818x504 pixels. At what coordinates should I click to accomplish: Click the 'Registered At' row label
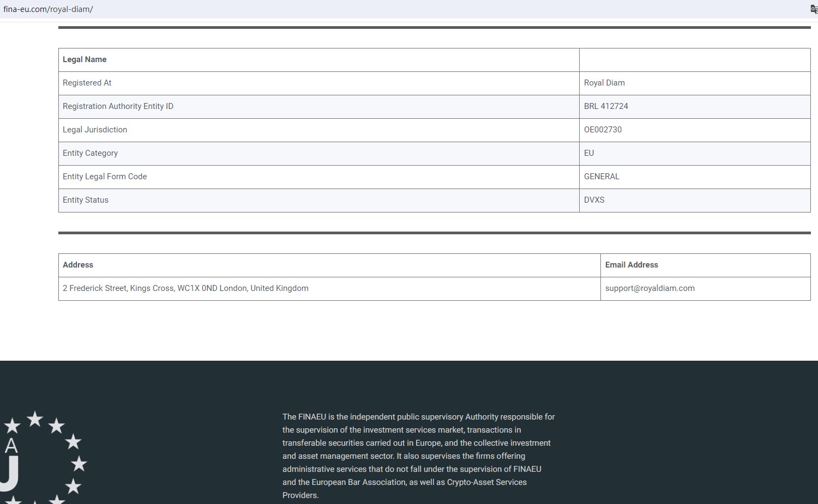pyautogui.click(x=87, y=83)
